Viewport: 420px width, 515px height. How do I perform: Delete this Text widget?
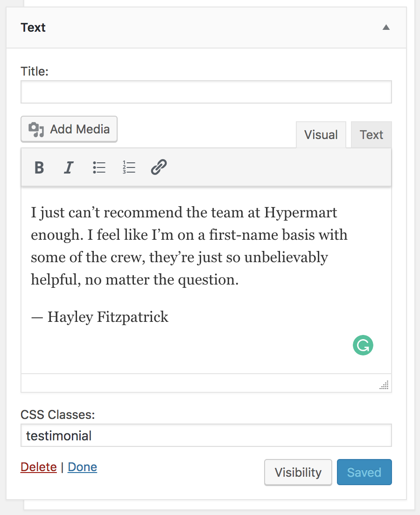(x=38, y=467)
